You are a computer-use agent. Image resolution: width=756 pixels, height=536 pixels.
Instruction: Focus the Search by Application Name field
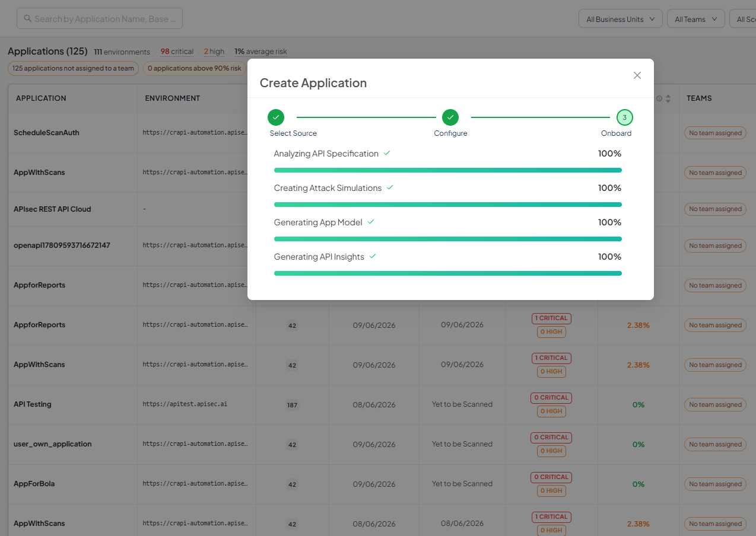coord(100,18)
